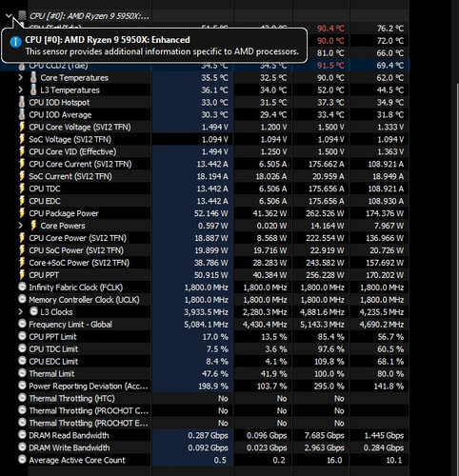Click the lightning icon of CPU PPT
The height and width of the screenshot is (476, 459).
pyautogui.click(x=22, y=275)
